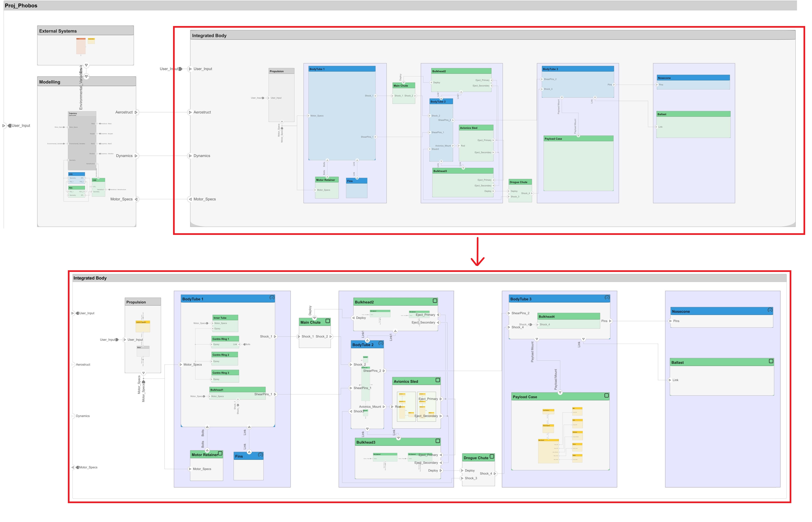Select the Bulkhead1 component header

237,390
